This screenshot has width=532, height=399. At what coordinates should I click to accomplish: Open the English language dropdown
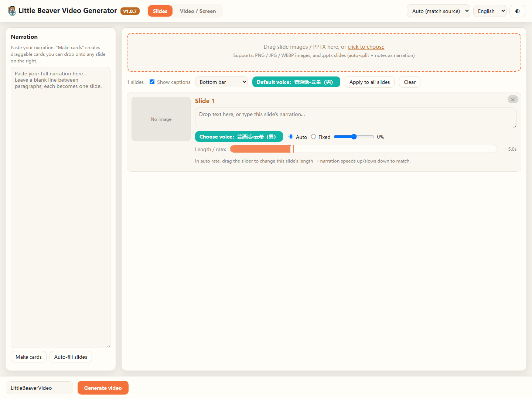point(490,11)
